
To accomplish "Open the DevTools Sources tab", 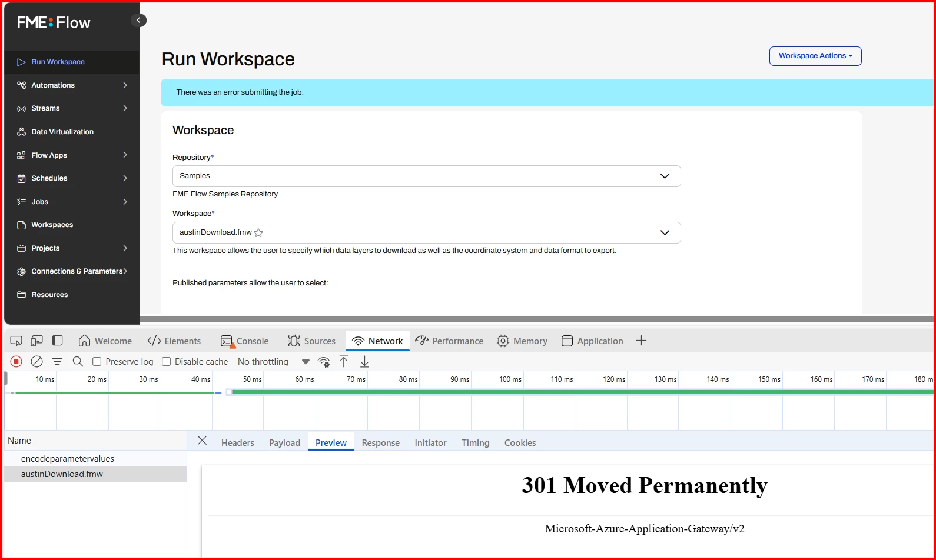I will 311,341.
